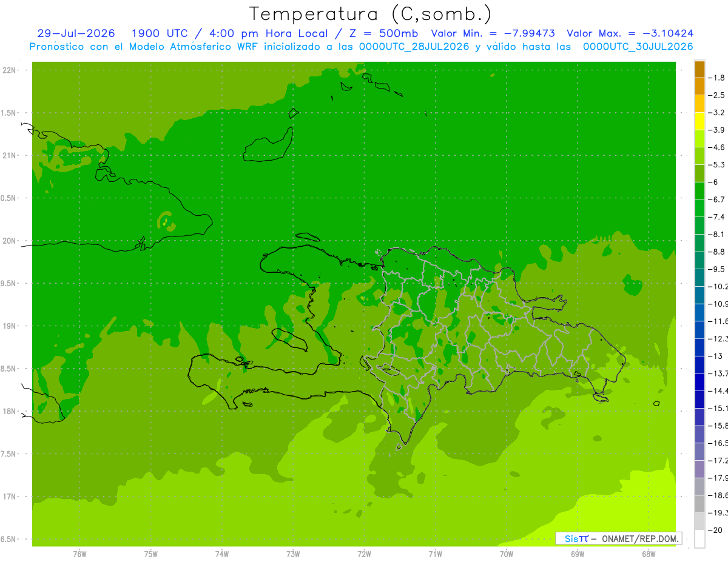Click the "69W" longitude label

[578, 555]
